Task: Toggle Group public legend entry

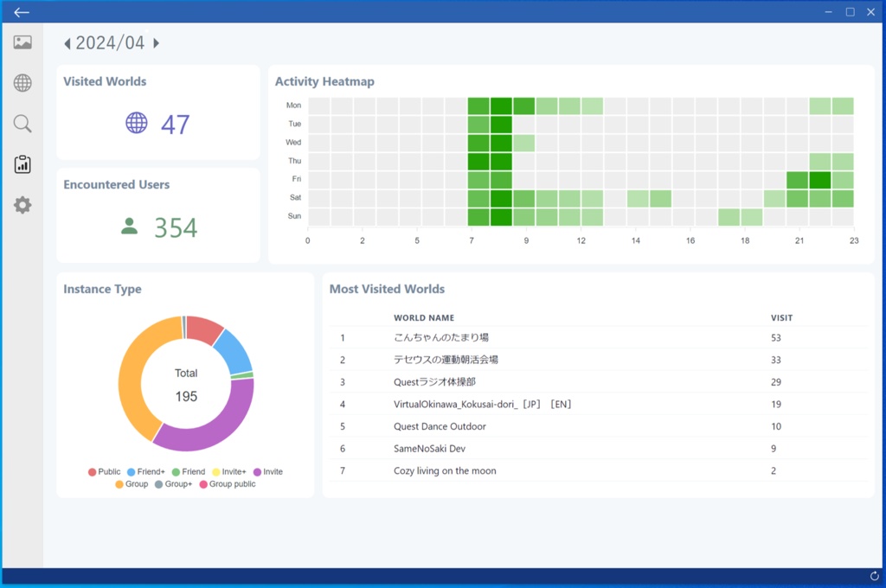Action: (228, 484)
